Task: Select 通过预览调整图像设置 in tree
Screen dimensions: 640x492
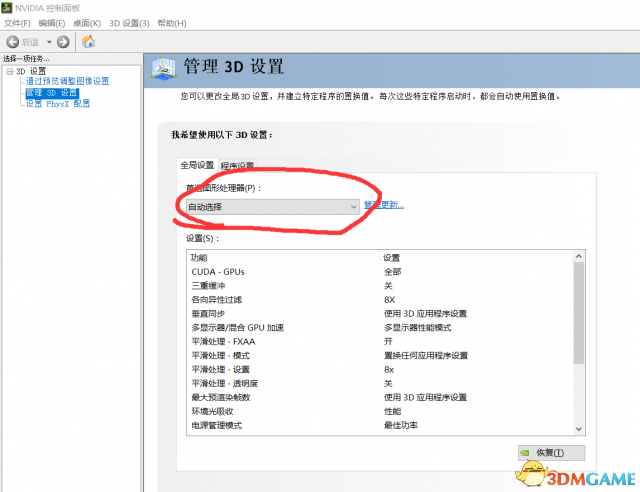Action: [x=67, y=81]
